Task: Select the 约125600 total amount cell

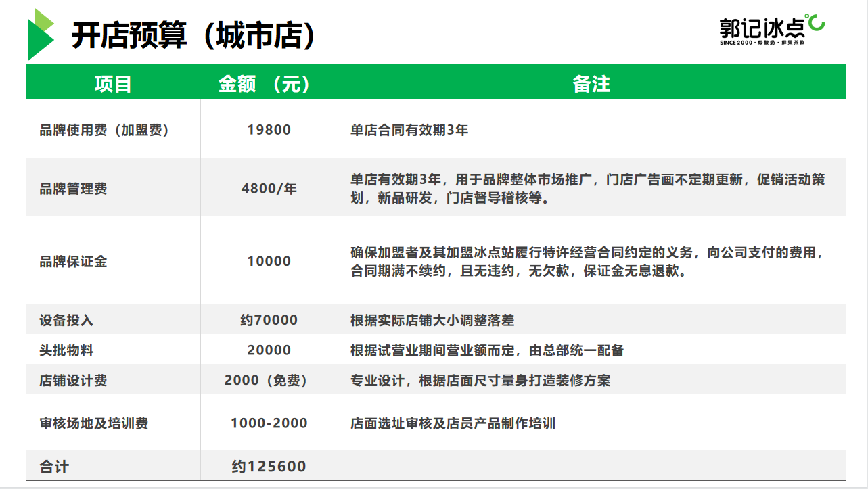Action: coord(269,467)
